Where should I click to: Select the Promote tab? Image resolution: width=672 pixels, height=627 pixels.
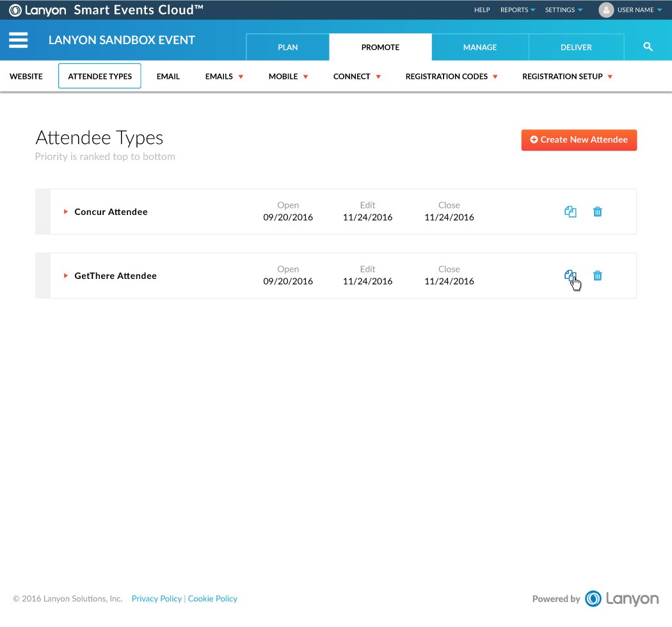tap(380, 47)
